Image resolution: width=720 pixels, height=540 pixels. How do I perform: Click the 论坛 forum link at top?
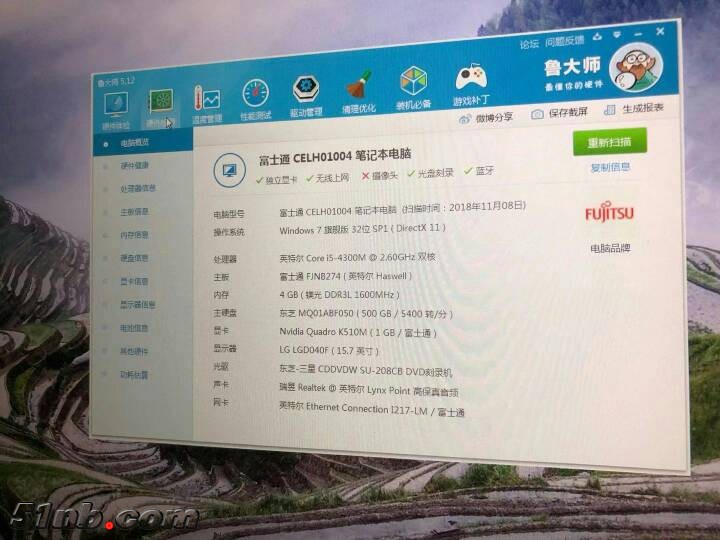coord(529,44)
